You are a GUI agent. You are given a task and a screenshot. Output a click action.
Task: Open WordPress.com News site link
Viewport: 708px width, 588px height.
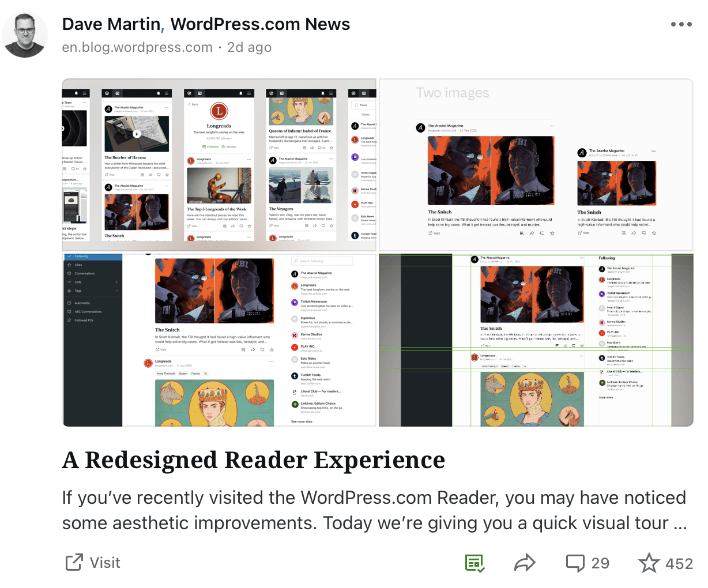pyautogui.click(x=260, y=24)
